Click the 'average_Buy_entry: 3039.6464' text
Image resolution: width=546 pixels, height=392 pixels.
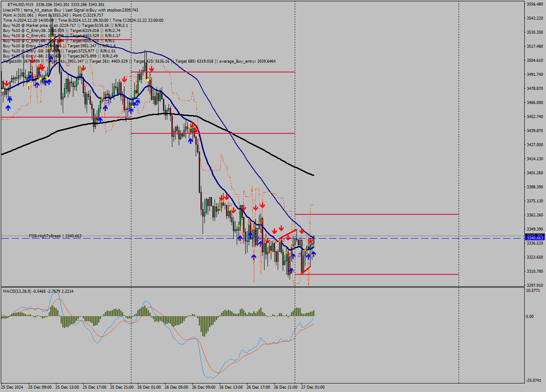click(x=247, y=61)
